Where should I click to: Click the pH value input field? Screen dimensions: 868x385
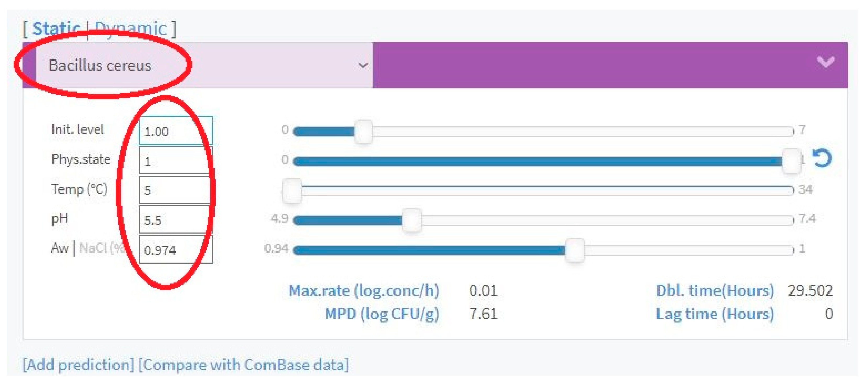(176, 220)
